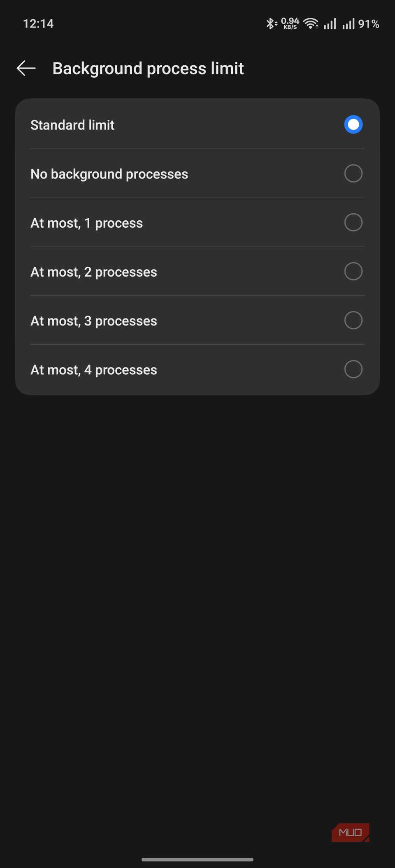Tap the MUO watermark logo

coord(350,833)
